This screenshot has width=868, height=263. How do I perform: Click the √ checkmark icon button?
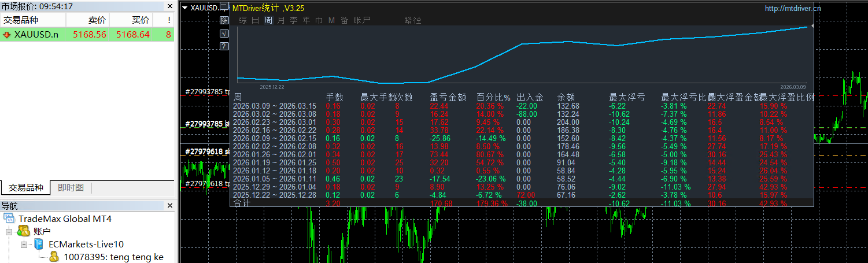(224, 34)
